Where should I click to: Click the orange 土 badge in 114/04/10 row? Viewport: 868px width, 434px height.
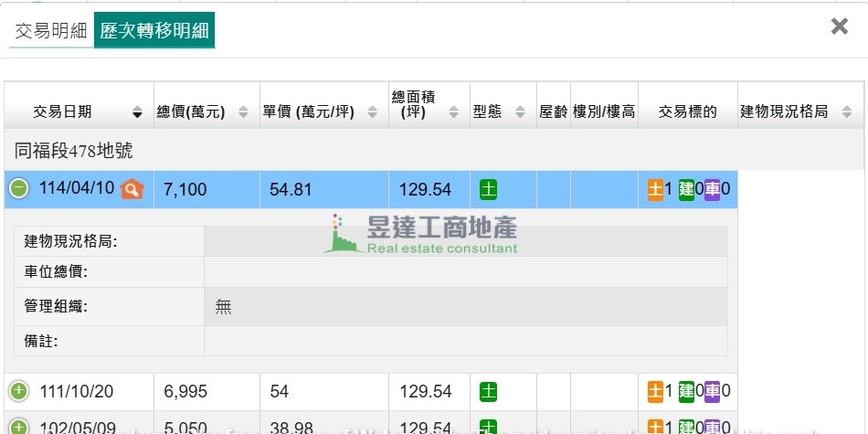click(x=655, y=190)
